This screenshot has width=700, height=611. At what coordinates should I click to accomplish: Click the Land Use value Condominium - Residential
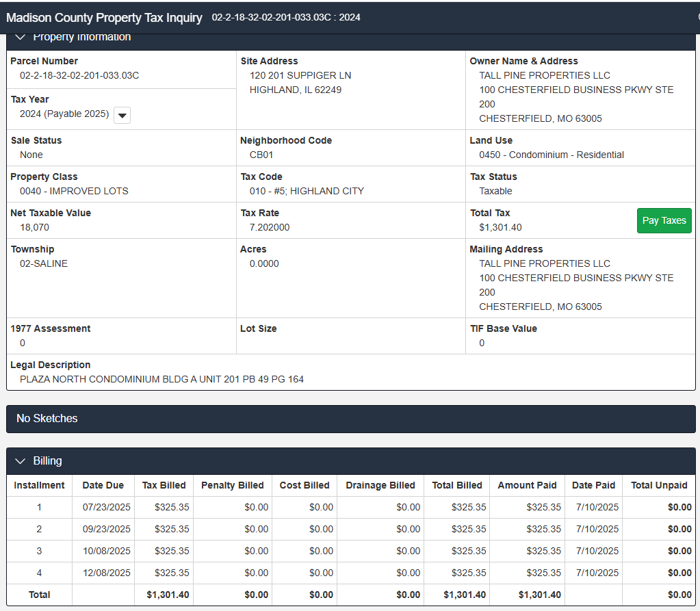552,155
